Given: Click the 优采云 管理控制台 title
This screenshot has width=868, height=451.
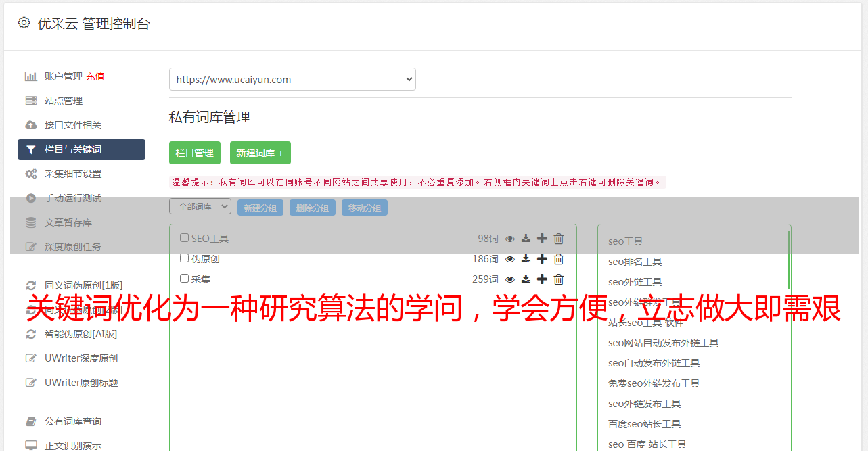Looking at the screenshot, I should pyautogui.click(x=94, y=24).
